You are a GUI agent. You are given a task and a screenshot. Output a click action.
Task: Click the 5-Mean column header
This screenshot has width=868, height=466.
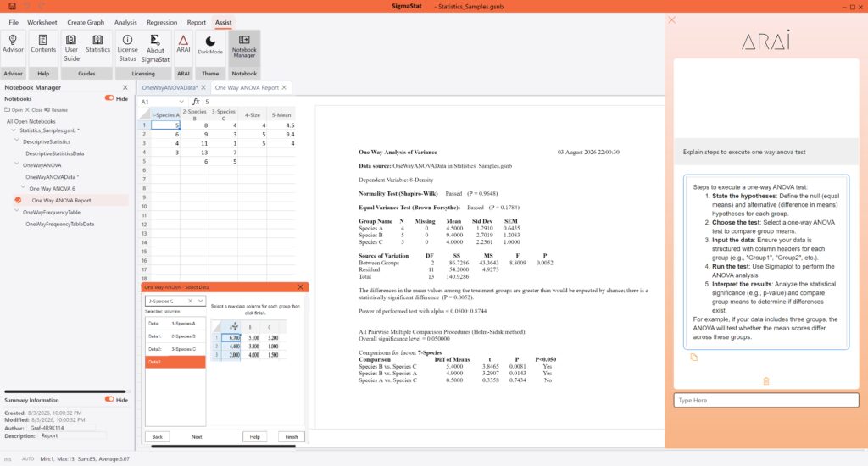click(281, 114)
